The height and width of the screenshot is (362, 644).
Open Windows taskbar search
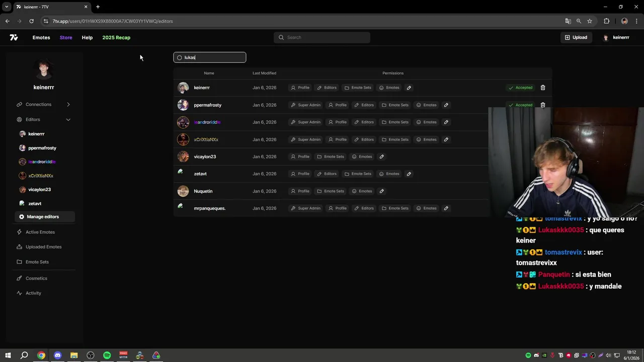click(24, 355)
